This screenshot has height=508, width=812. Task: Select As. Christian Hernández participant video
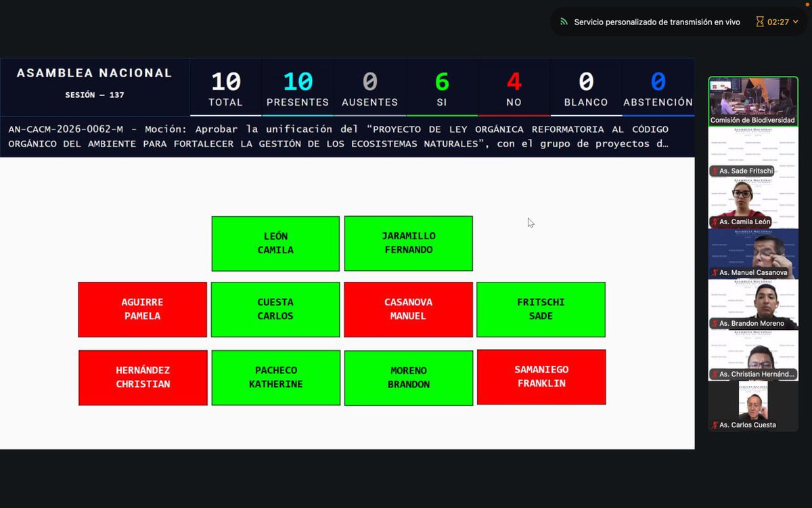pyautogui.click(x=753, y=355)
